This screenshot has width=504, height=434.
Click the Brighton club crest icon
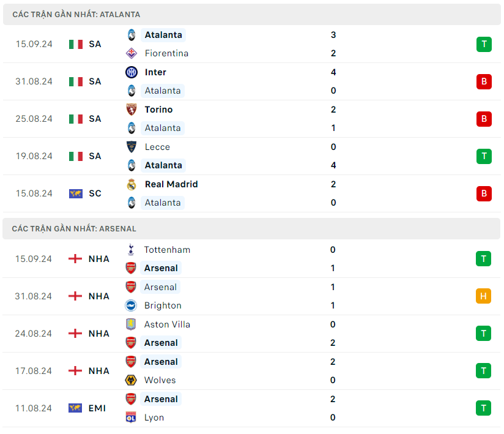pos(131,305)
